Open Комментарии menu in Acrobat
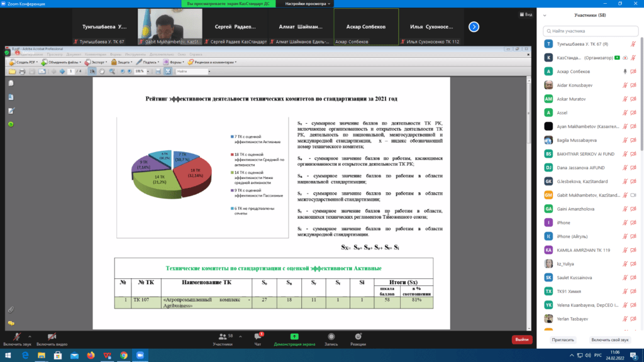 (96, 54)
